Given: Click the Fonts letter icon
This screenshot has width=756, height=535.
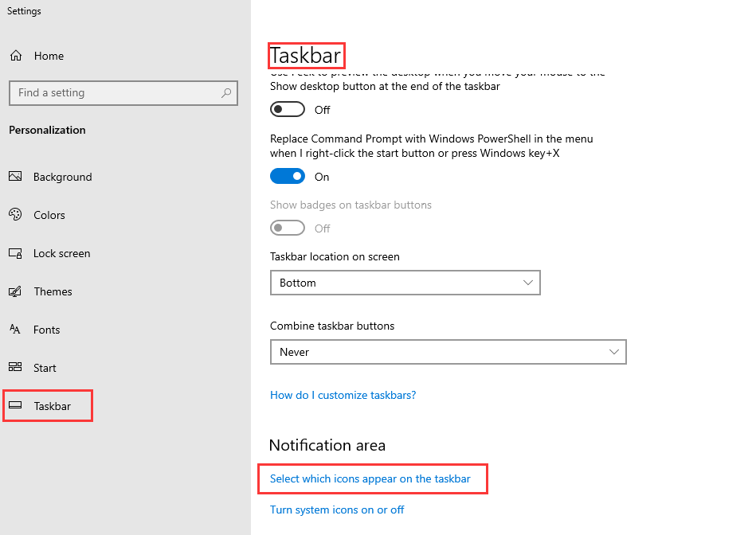Looking at the screenshot, I should [x=15, y=329].
